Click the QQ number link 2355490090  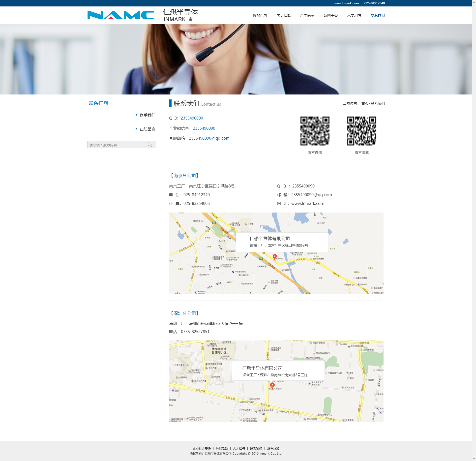click(x=192, y=118)
